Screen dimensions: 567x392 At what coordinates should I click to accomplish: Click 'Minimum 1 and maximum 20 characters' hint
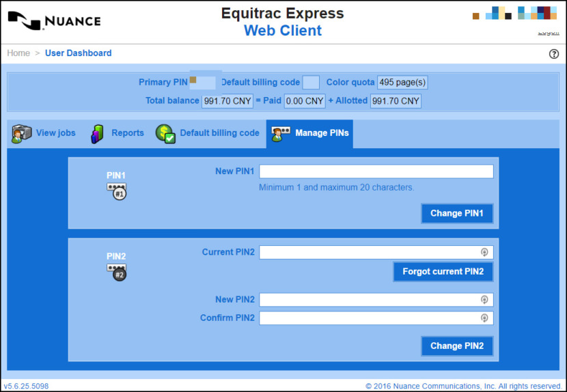[337, 188]
